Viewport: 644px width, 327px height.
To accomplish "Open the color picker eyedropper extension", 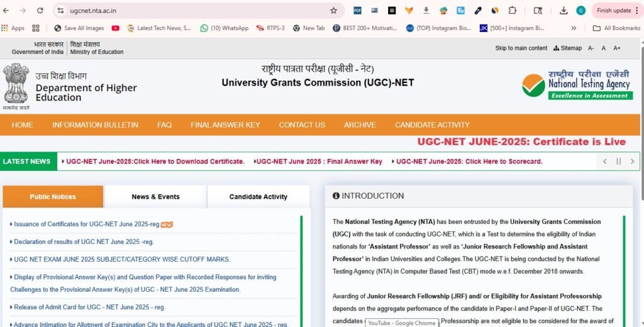I will click(478, 11).
